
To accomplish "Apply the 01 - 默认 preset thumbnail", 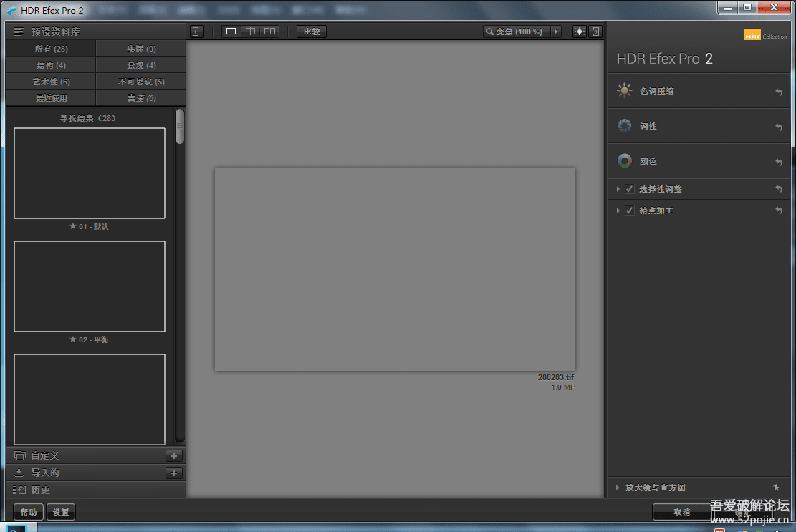I will click(90, 173).
